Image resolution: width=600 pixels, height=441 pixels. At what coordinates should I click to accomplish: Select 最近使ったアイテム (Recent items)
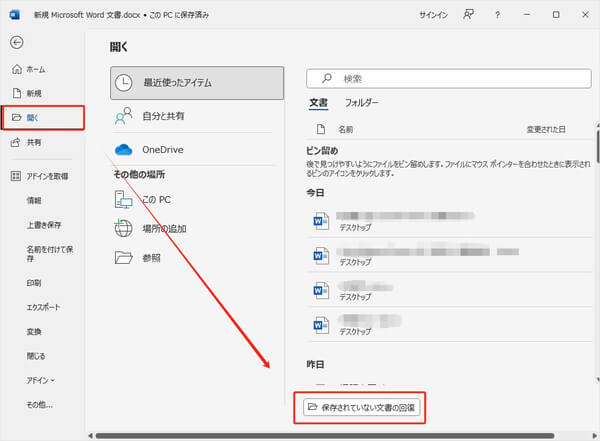(x=197, y=83)
